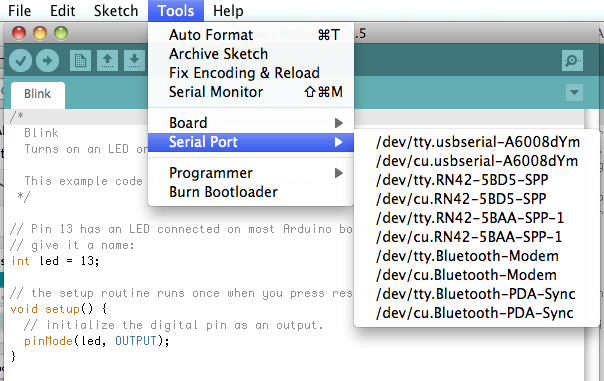Open Serial Monitor from Tools menu

[251, 92]
